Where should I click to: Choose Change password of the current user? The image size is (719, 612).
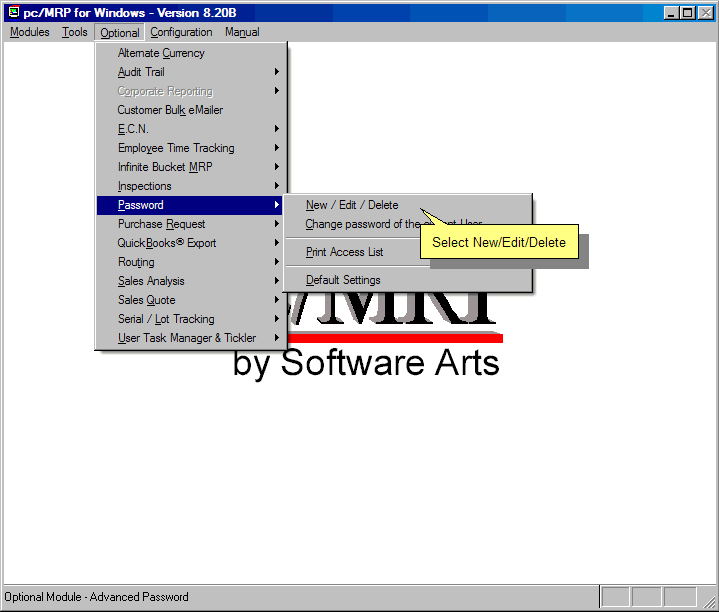[x=360, y=224]
